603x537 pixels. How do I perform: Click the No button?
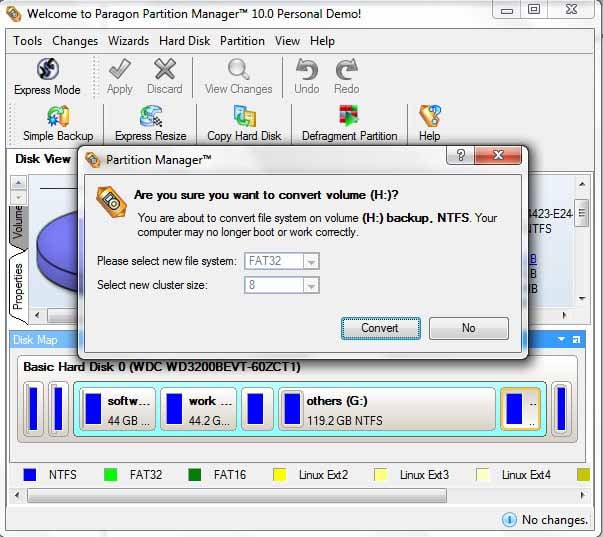(x=469, y=328)
